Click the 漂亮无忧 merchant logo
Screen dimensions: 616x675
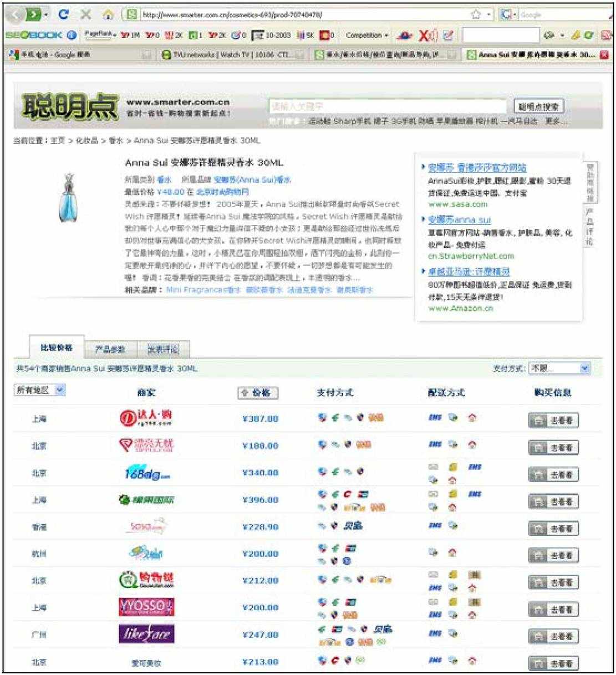click(x=146, y=445)
